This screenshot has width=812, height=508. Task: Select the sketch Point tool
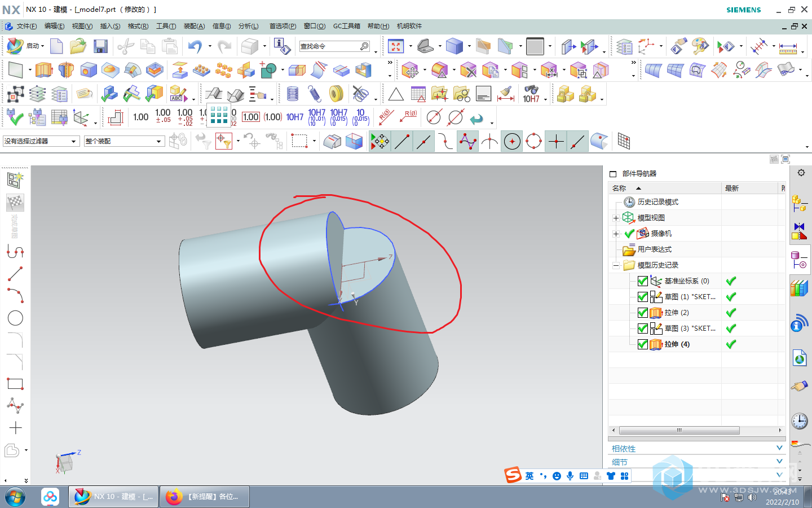tap(15, 428)
